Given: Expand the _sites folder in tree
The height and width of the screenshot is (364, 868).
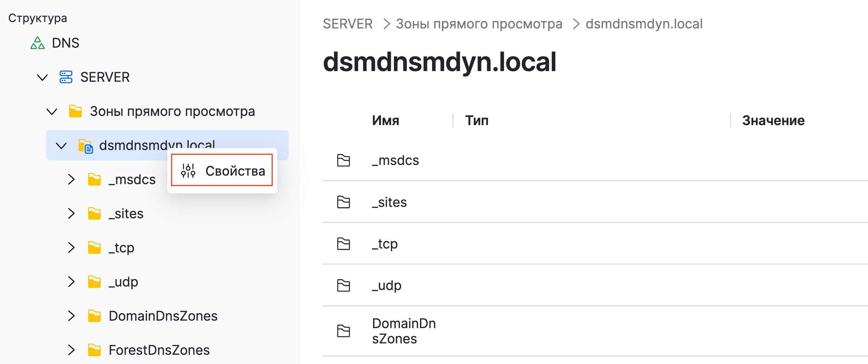Looking at the screenshot, I should click(x=71, y=214).
